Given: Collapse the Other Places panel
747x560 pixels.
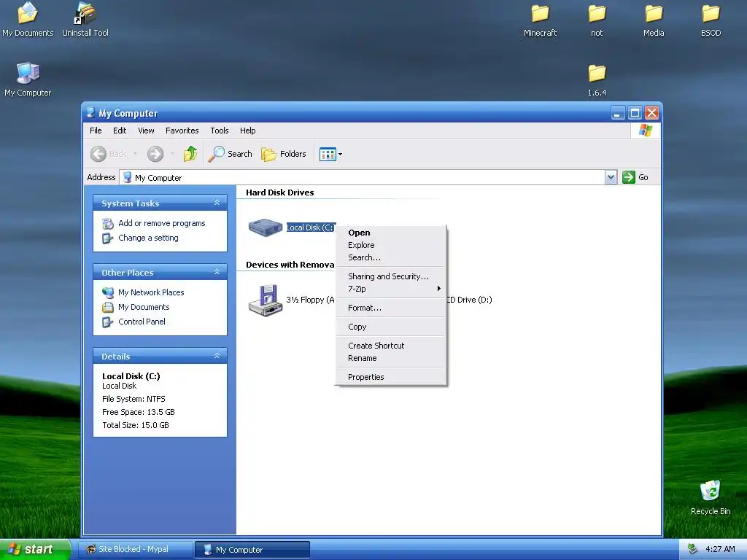Looking at the screenshot, I should (x=217, y=272).
